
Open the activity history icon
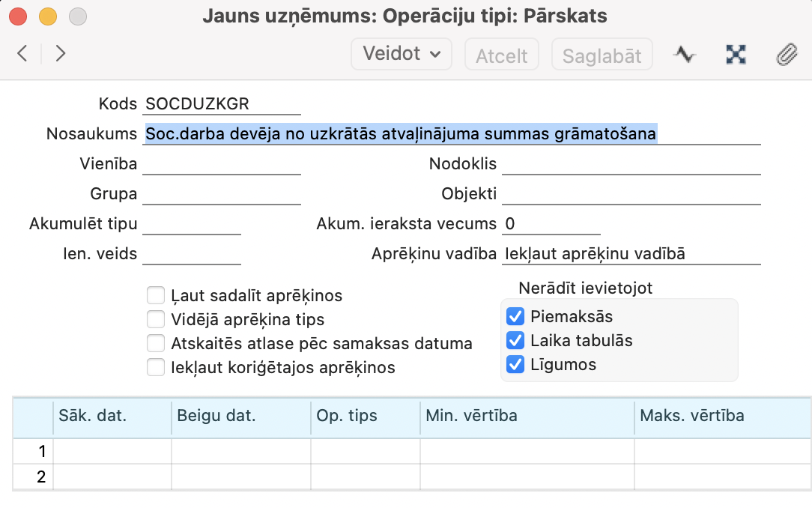click(x=684, y=55)
